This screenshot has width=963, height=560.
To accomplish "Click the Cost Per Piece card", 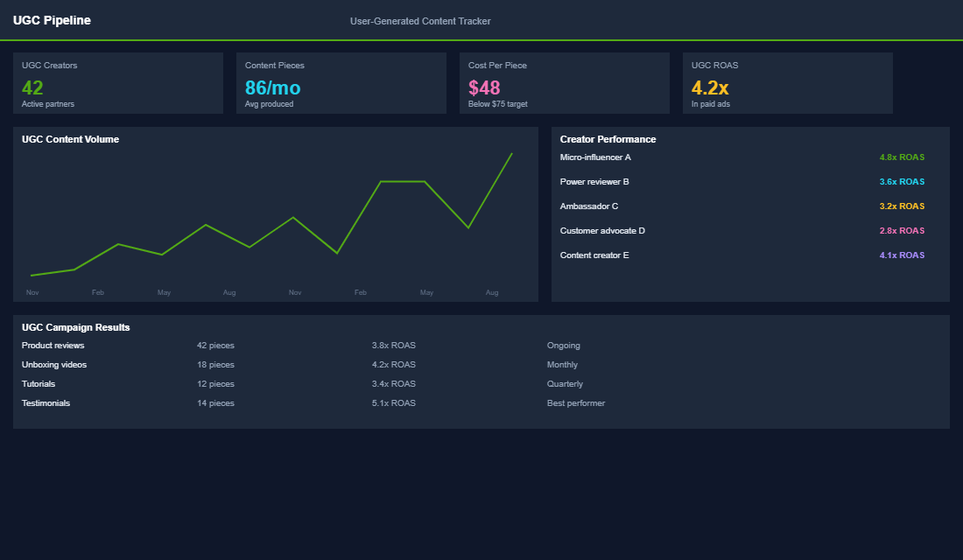I will click(x=564, y=83).
